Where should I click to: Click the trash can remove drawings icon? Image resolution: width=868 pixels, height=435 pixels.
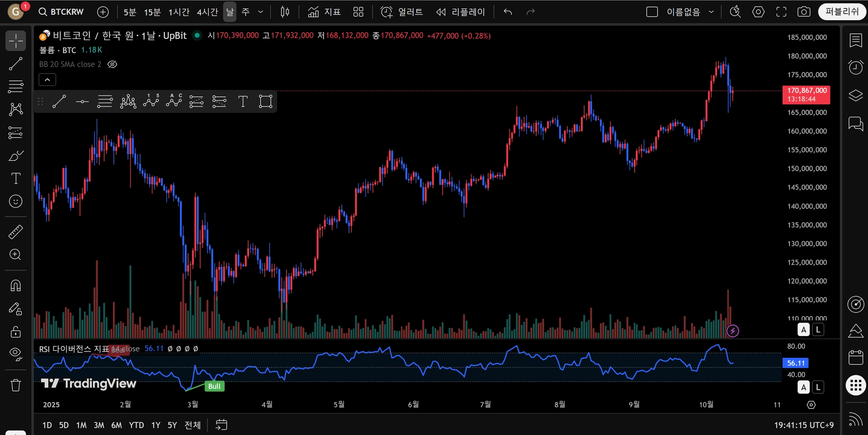15,385
